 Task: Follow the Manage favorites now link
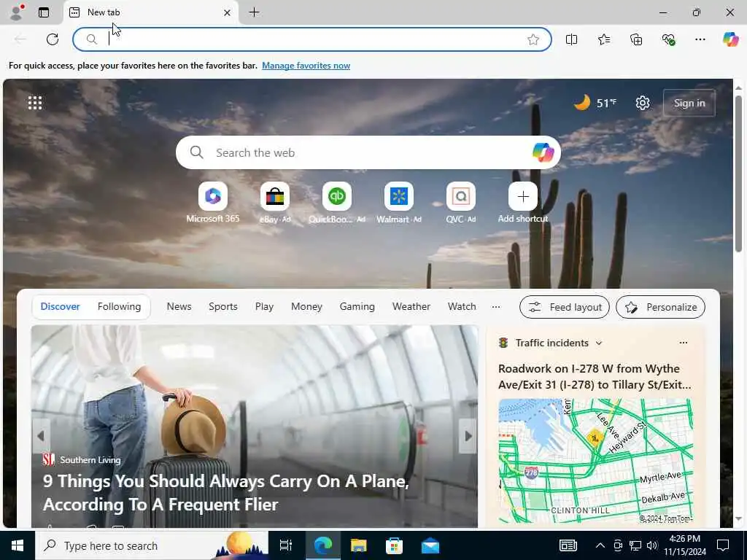pyautogui.click(x=306, y=66)
